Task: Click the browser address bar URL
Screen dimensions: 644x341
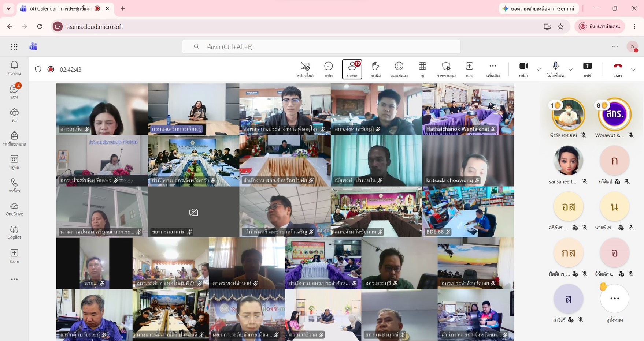Action: [x=95, y=26]
